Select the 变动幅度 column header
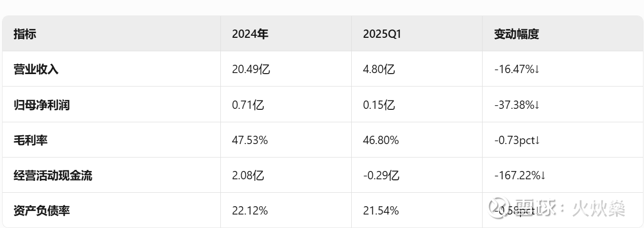The image size is (644, 228). (x=517, y=34)
